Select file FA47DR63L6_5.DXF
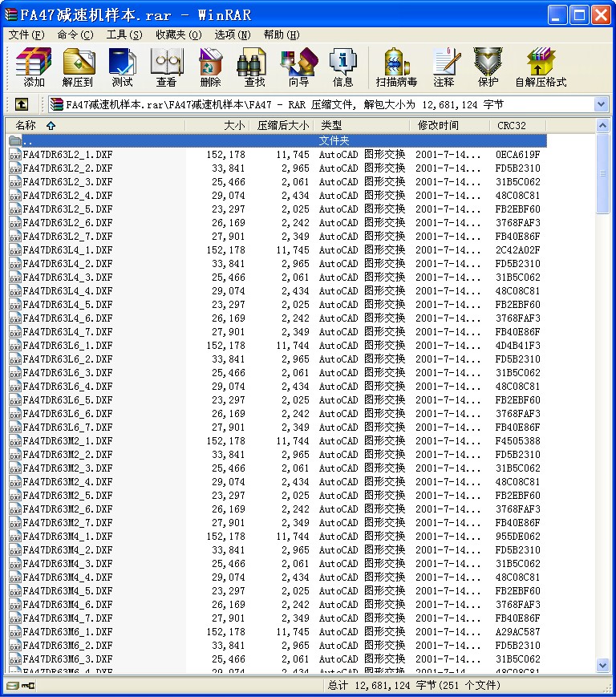Screen dimensions: 616x697 pyautogui.click(x=67, y=400)
